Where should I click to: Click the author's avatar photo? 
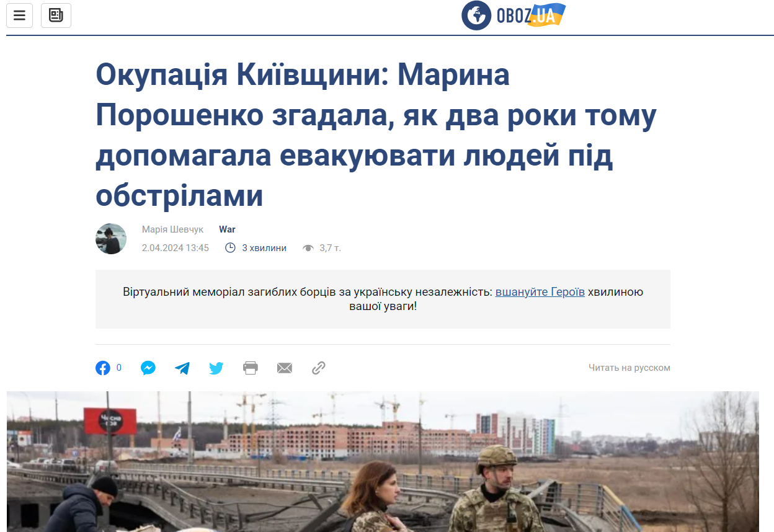click(111, 239)
